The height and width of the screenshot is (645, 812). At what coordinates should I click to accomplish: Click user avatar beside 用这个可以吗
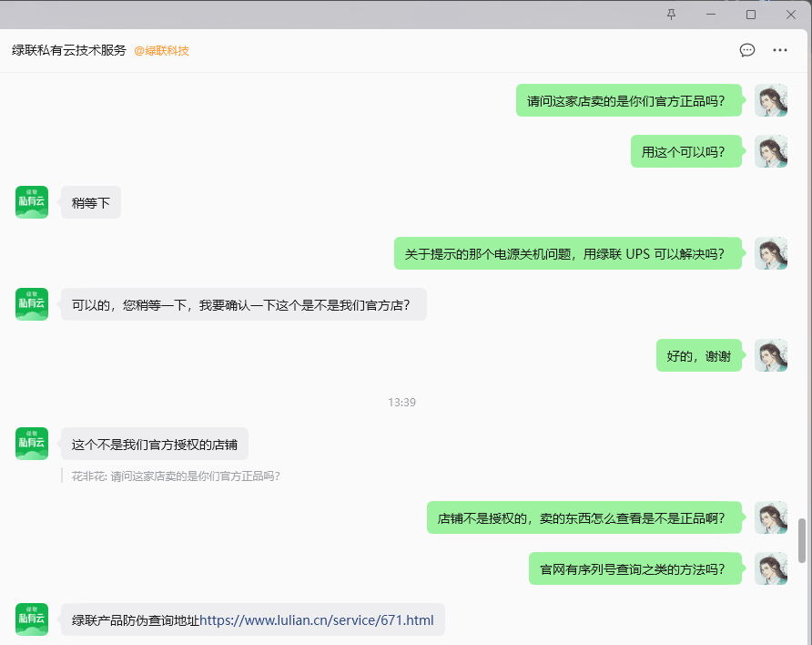(770, 151)
